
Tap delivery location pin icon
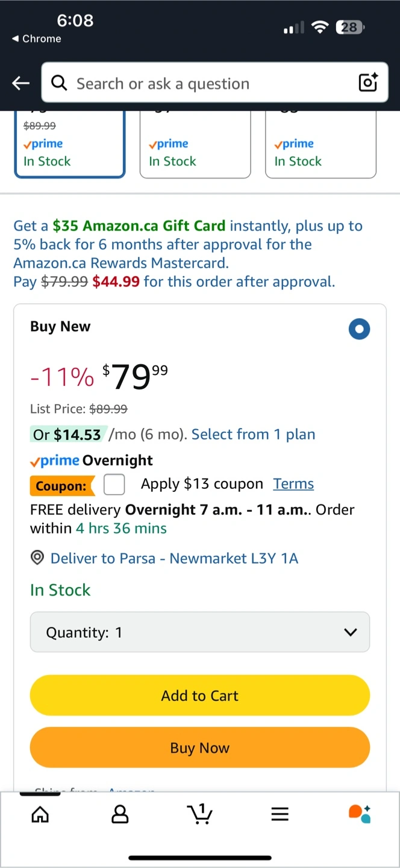(37, 558)
